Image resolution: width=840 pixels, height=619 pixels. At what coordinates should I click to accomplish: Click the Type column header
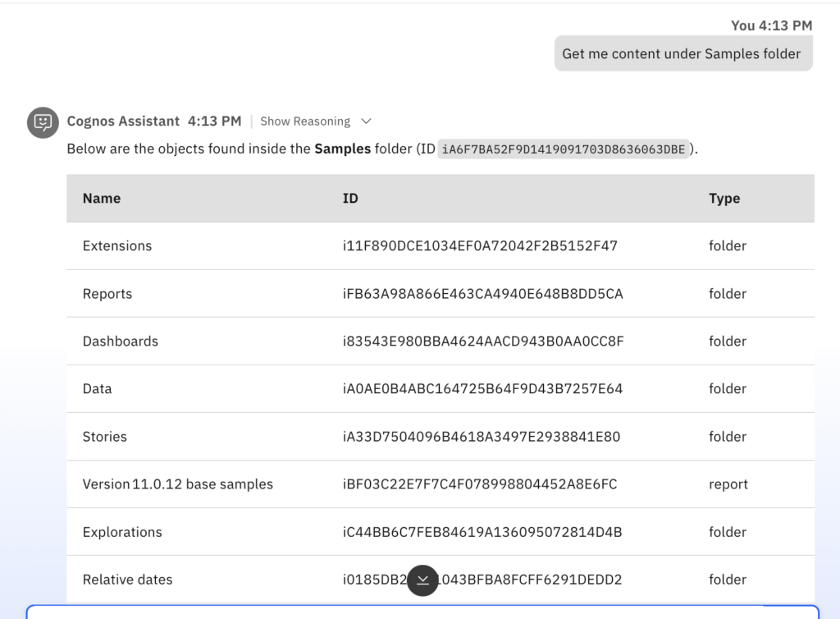(x=724, y=198)
